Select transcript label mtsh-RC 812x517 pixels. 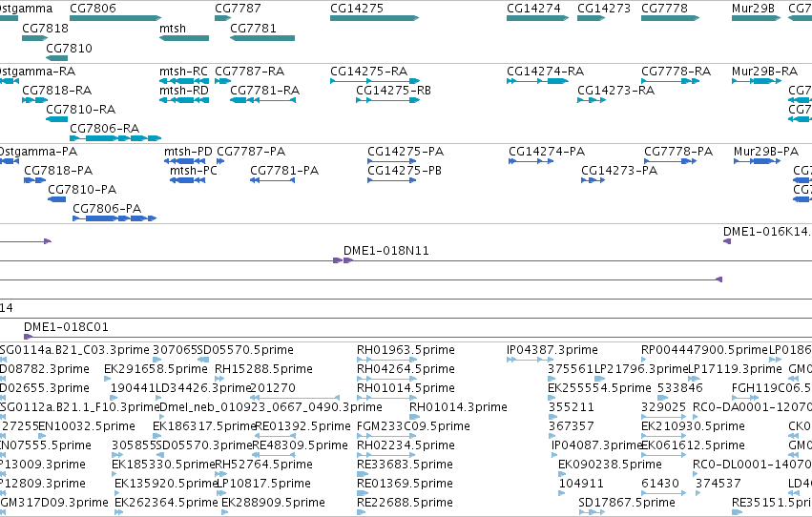[x=183, y=72]
